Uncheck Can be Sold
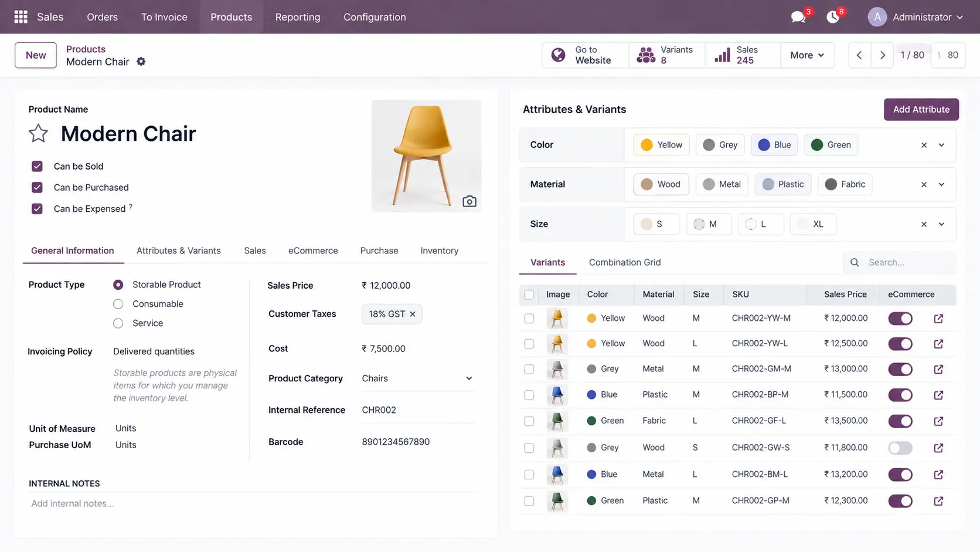 coord(37,166)
